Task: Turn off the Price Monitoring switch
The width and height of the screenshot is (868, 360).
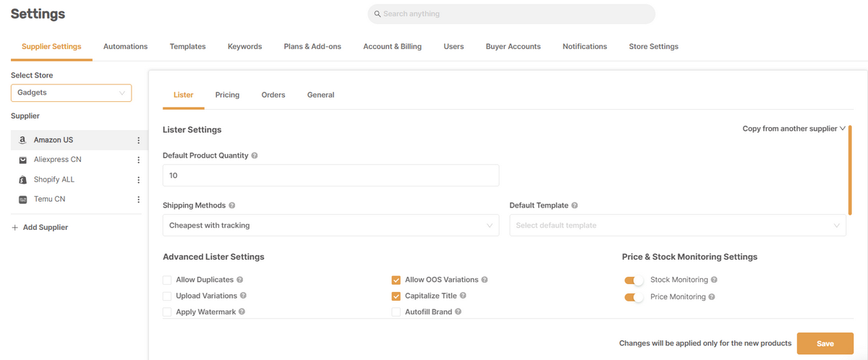Action: (x=634, y=297)
